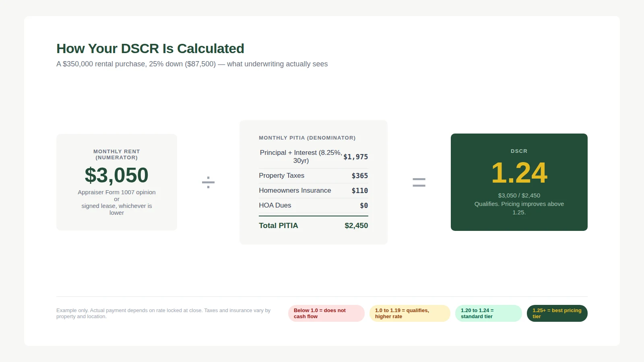Click the $365 property taxes value
Image resolution: width=644 pixels, height=362 pixels.
click(x=360, y=176)
